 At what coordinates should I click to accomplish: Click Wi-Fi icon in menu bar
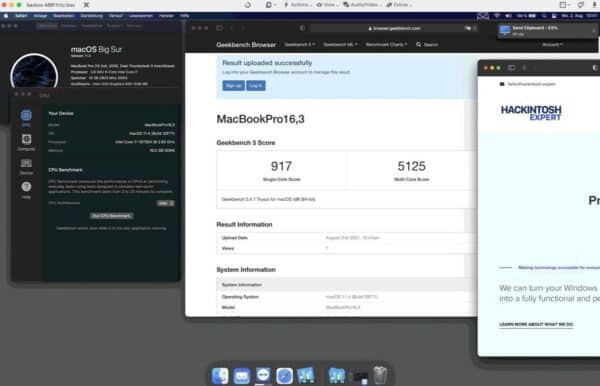(497, 16)
